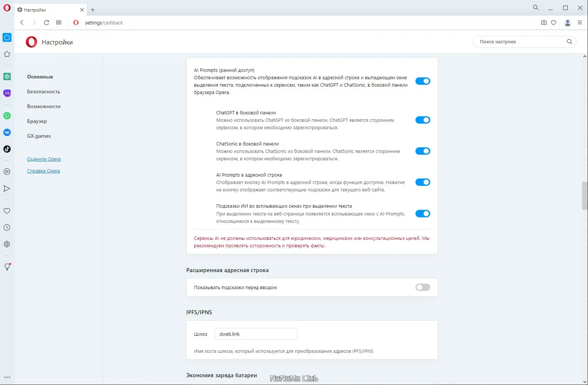Search in tabs with magnifier icon
Image resolution: width=588 pixels, height=385 pixels.
[x=536, y=7]
